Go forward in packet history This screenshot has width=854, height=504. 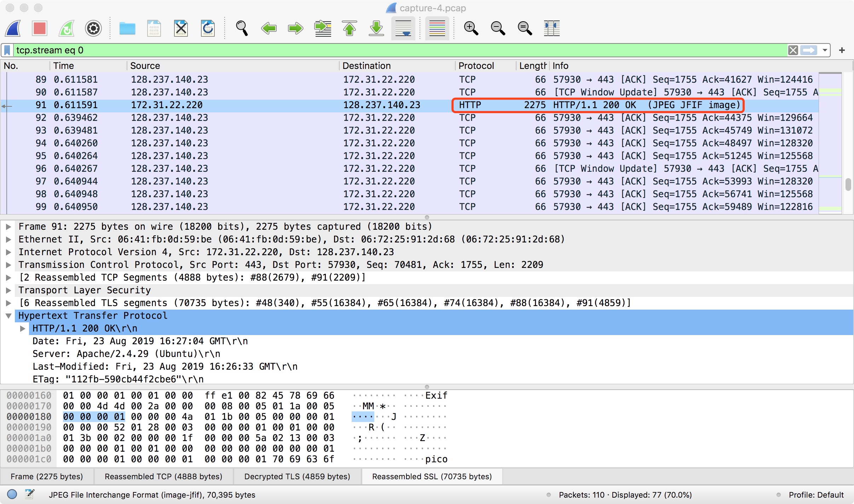pyautogui.click(x=296, y=28)
